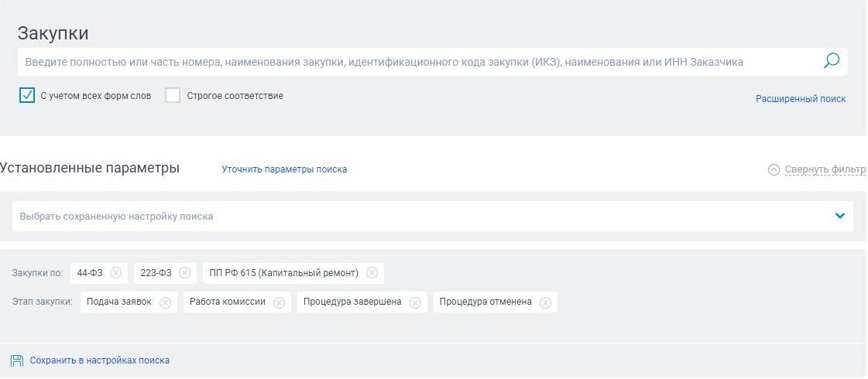This screenshot has height=379, width=868.
Task: Click the collapse filter circle arrow icon
Action: pos(774,170)
